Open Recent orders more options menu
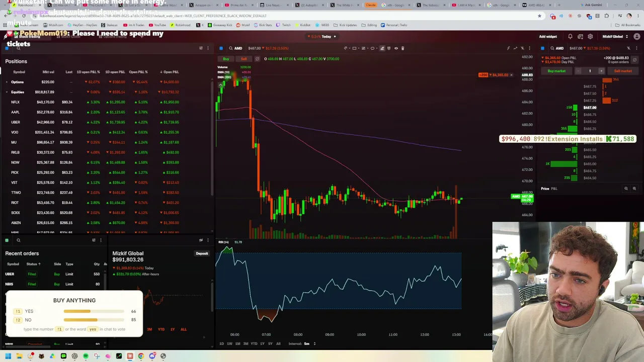Image resolution: width=644 pixels, height=362 pixels. coord(101,240)
